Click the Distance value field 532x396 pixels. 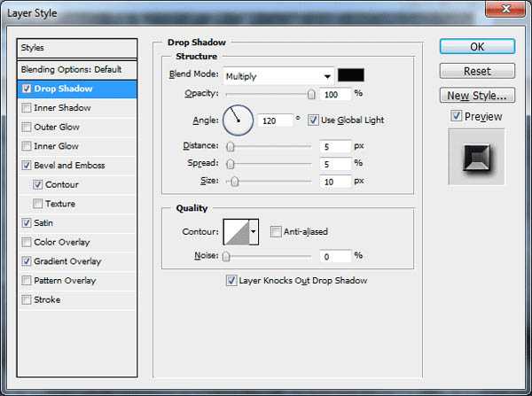335,146
